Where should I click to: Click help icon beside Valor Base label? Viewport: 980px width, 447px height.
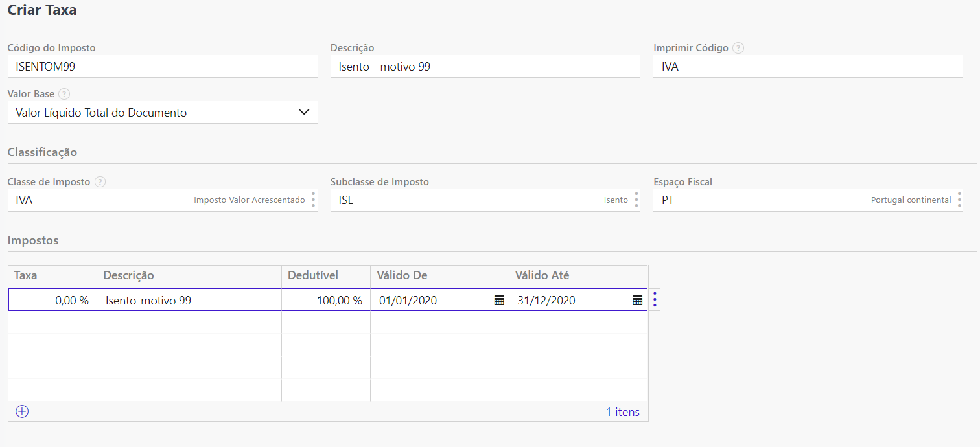pos(64,94)
